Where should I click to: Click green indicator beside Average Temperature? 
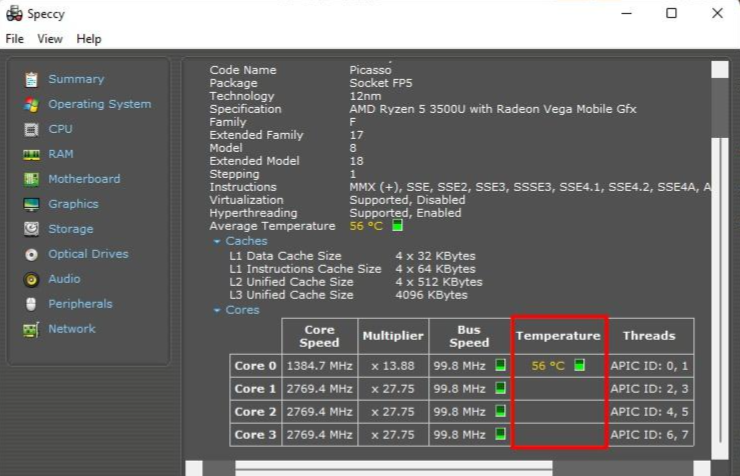[397, 225]
